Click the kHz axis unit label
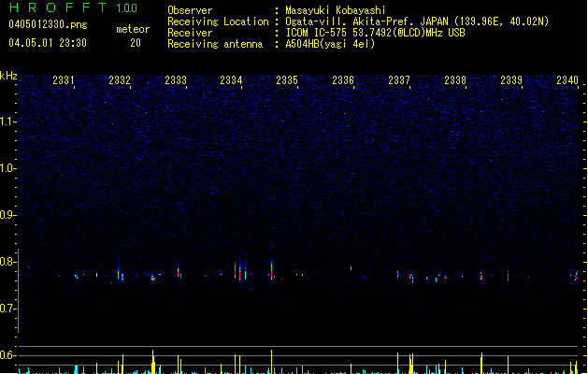 8,76
